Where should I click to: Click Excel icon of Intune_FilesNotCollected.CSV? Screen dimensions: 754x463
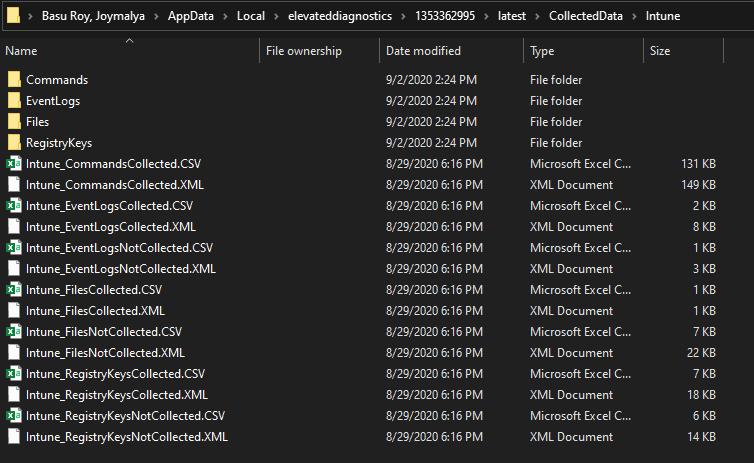(14, 332)
